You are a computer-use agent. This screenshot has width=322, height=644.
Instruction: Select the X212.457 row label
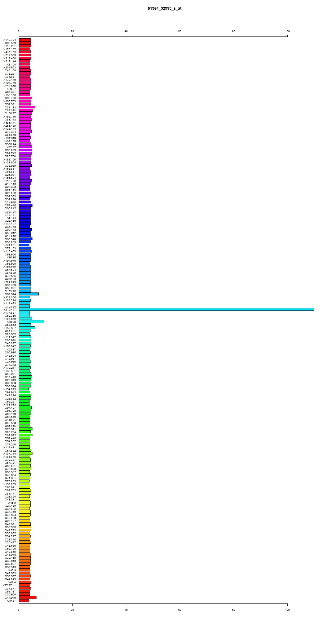[10, 309]
